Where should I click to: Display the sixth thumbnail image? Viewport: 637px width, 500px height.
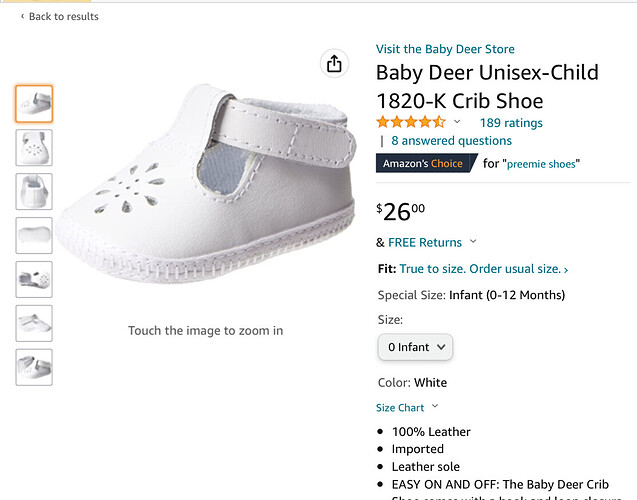coord(34,323)
